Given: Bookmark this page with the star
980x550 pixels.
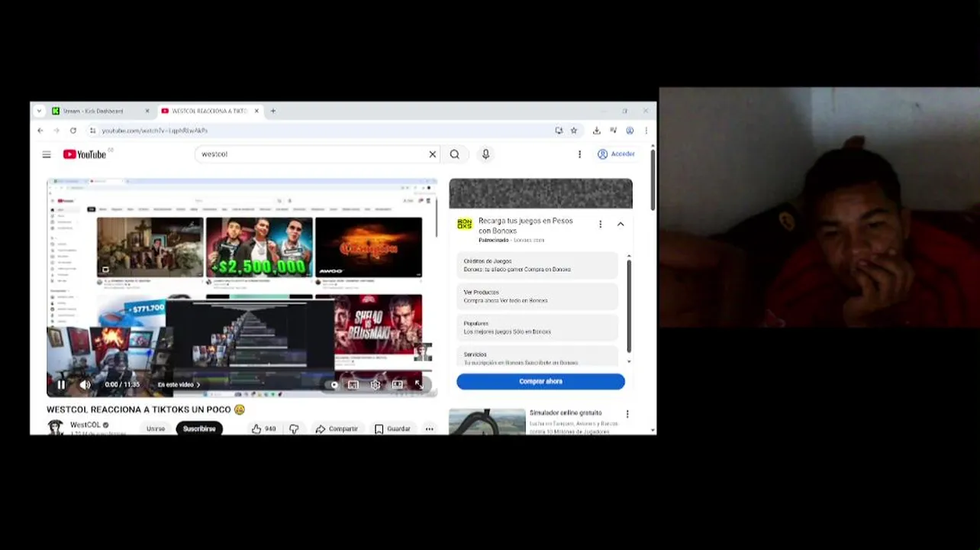Looking at the screenshot, I should tap(574, 131).
